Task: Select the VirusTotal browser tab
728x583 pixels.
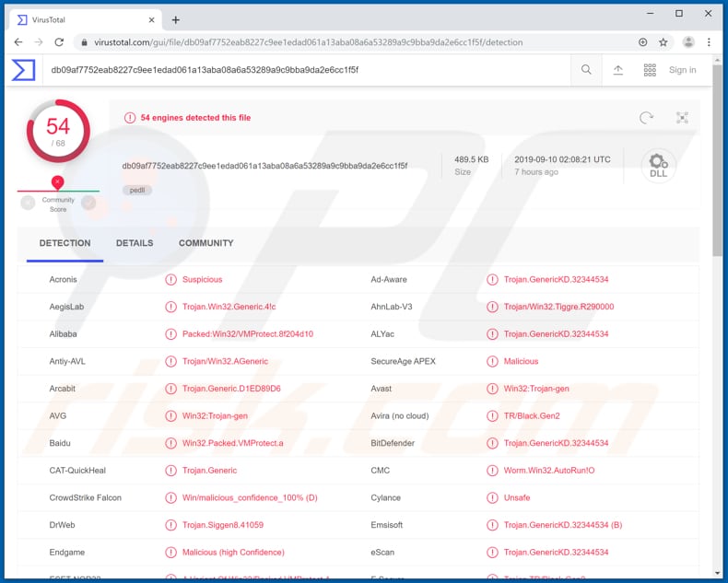Action: pos(86,20)
